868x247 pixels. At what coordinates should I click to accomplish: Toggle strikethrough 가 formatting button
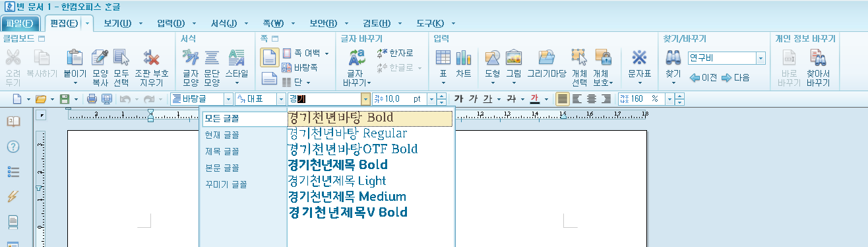511,98
